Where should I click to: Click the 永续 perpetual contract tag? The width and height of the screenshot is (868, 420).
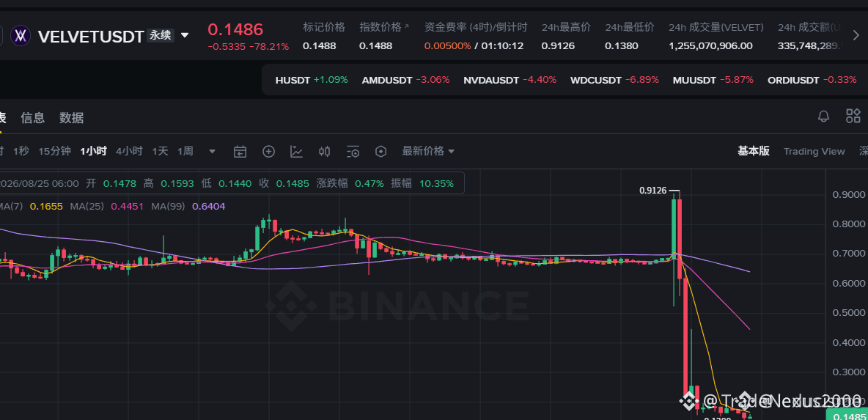(x=161, y=36)
